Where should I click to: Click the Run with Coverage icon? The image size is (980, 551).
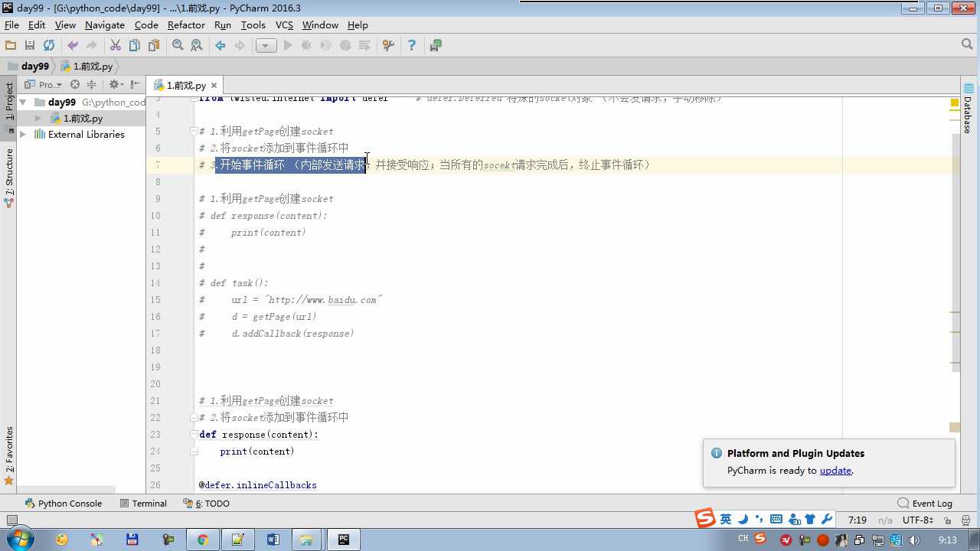(326, 46)
